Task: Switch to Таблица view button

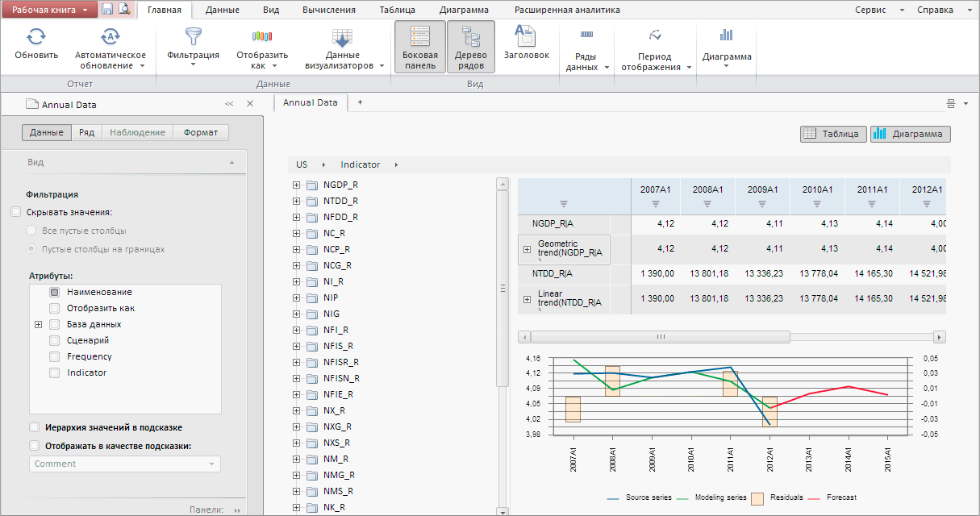Action: 833,134
